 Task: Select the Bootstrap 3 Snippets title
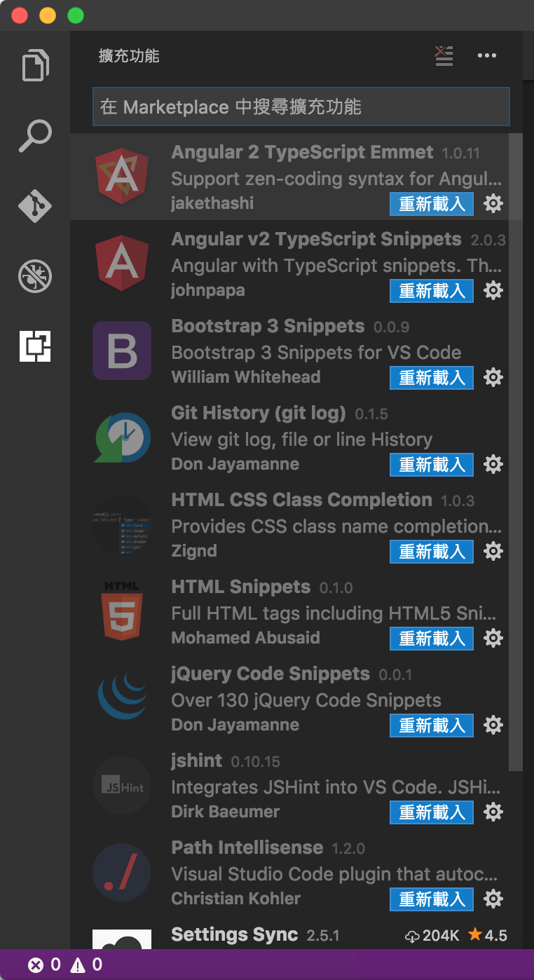click(268, 327)
